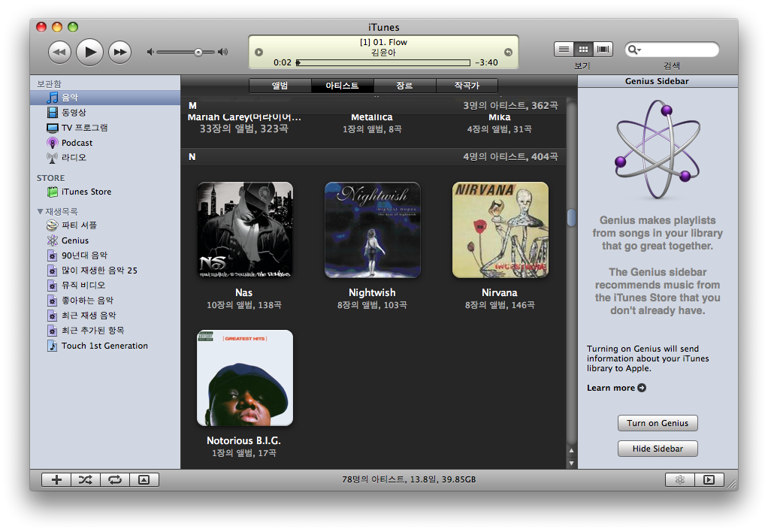768x532 pixels.
Task: Click the max volume speaker icon
Action: click(223, 52)
